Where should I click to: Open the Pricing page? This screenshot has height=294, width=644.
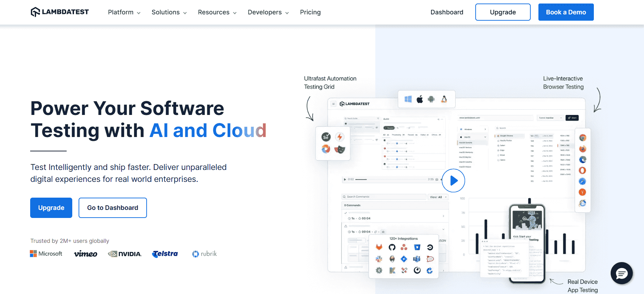click(x=310, y=12)
